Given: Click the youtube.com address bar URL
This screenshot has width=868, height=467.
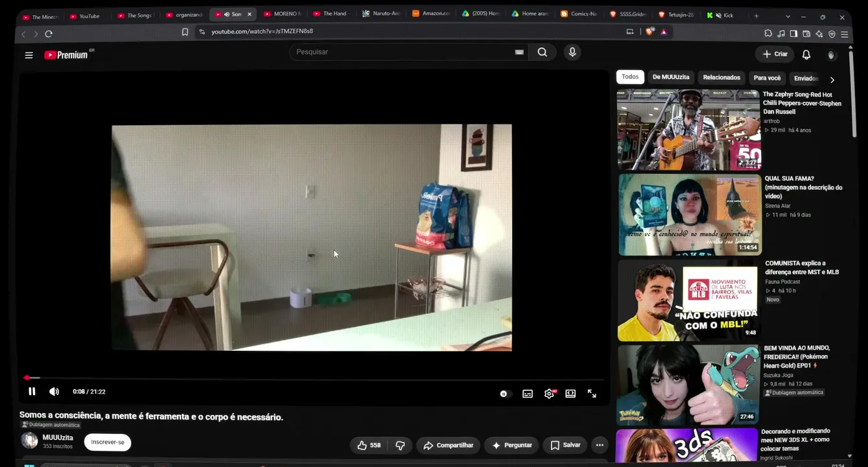Looking at the screenshot, I should click(x=262, y=32).
